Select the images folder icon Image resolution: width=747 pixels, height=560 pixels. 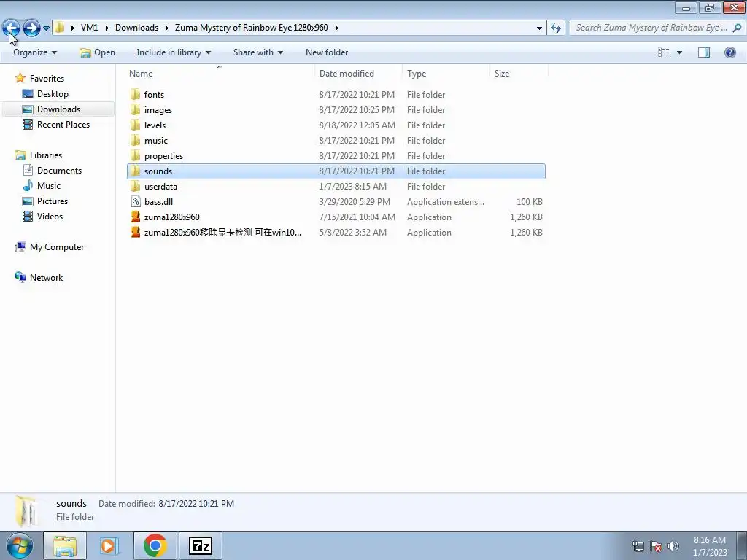(135, 109)
